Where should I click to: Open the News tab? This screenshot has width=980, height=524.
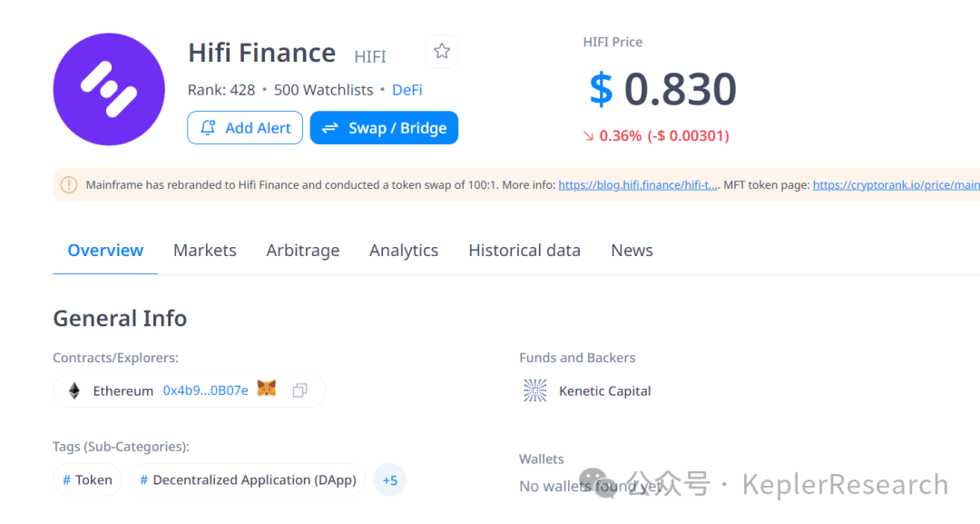pos(632,251)
